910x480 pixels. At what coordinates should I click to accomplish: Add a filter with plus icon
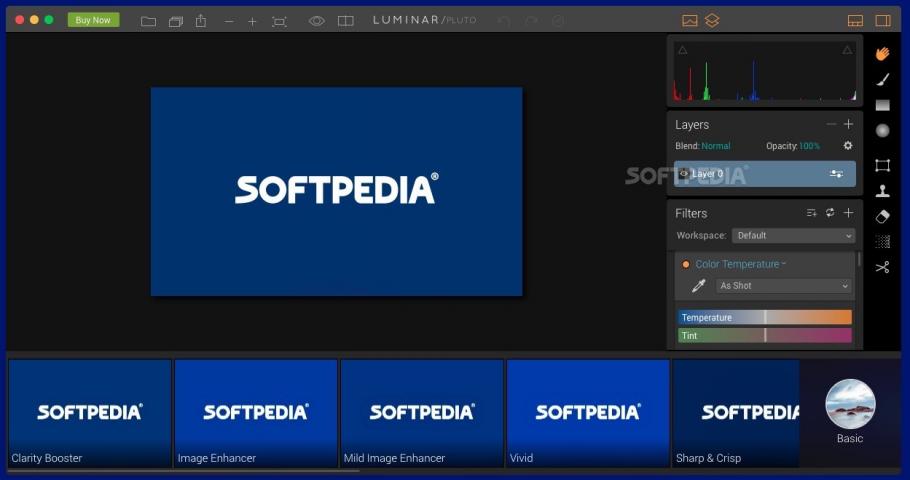(x=848, y=213)
